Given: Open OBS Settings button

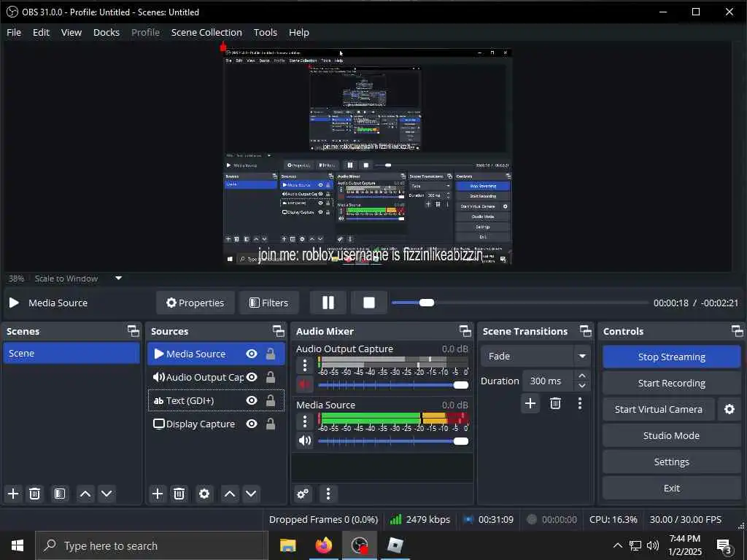Looking at the screenshot, I should point(672,462).
